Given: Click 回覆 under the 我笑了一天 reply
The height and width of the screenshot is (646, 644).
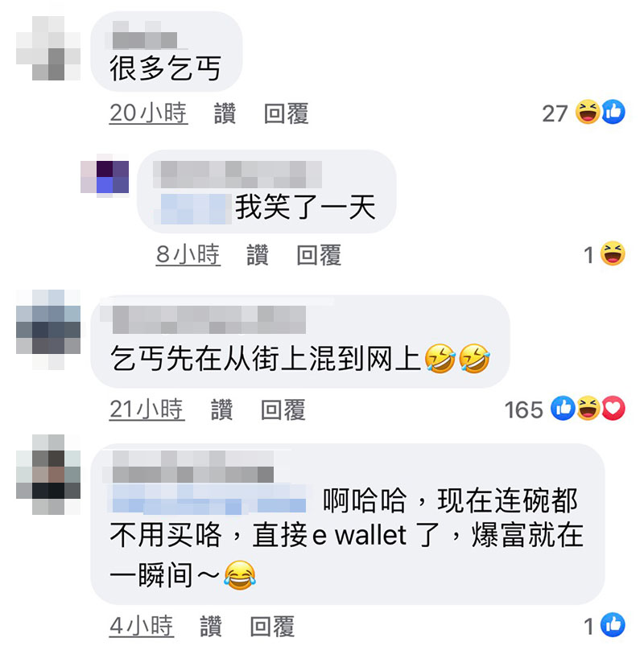Looking at the screenshot, I should (x=319, y=254).
